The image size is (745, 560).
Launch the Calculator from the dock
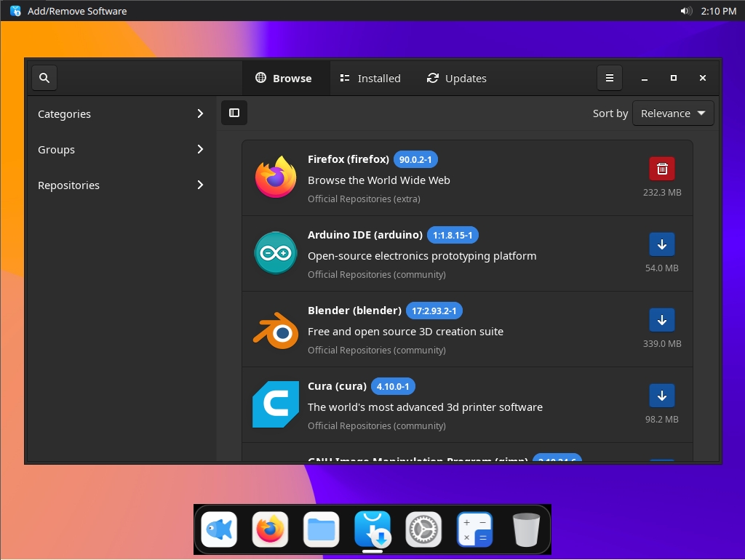(x=474, y=529)
